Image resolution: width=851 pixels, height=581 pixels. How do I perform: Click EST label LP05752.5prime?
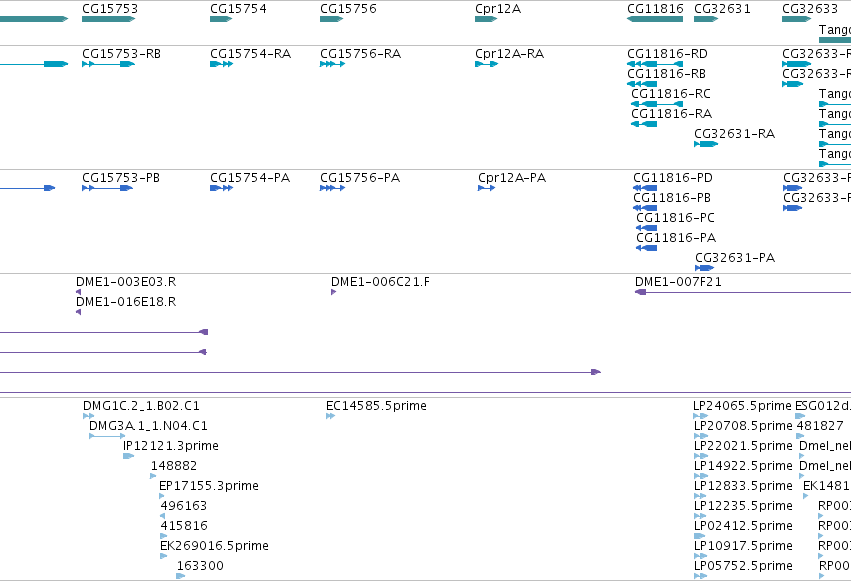(744, 567)
